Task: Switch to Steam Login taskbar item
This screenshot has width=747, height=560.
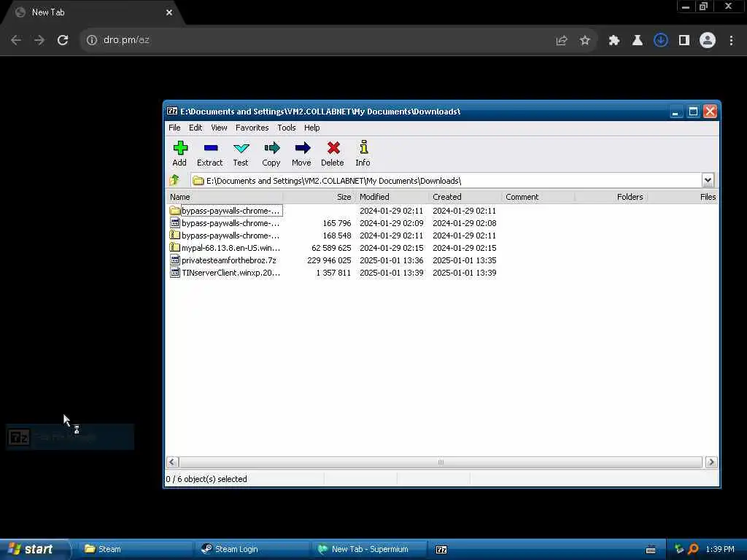Action: tap(252, 549)
